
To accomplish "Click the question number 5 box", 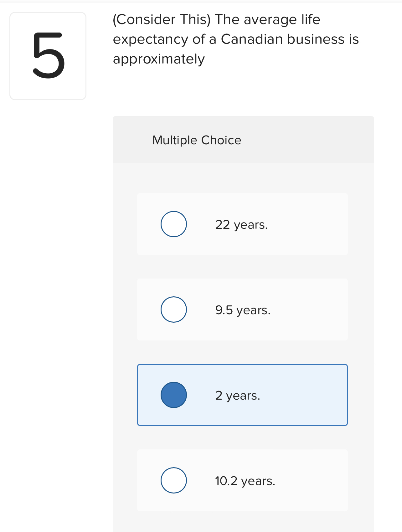I will [48, 56].
